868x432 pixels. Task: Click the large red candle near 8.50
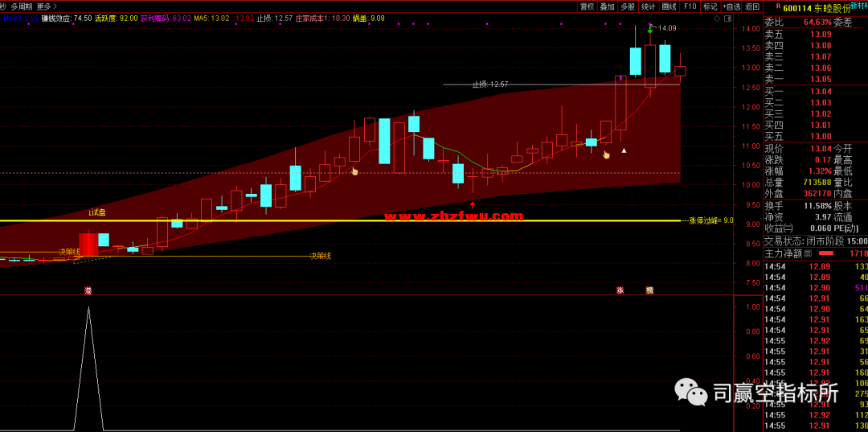pyautogui.click(x=88, y=245)
